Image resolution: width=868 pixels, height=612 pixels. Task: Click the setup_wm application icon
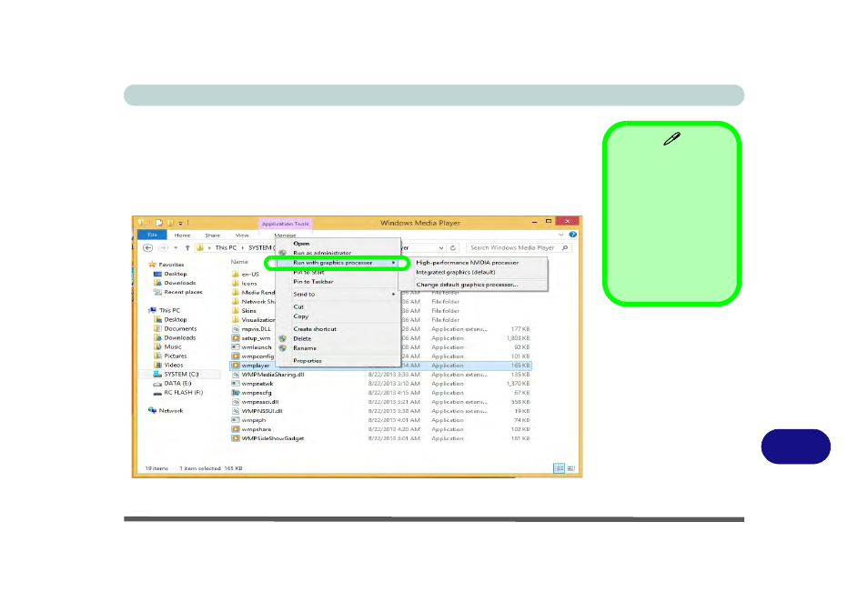[x=236, y=338]
